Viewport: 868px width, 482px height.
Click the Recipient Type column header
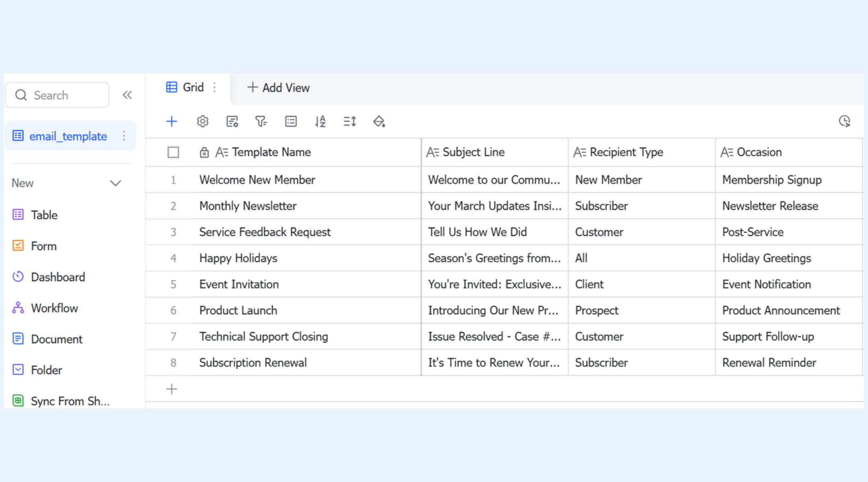point(642,152)
